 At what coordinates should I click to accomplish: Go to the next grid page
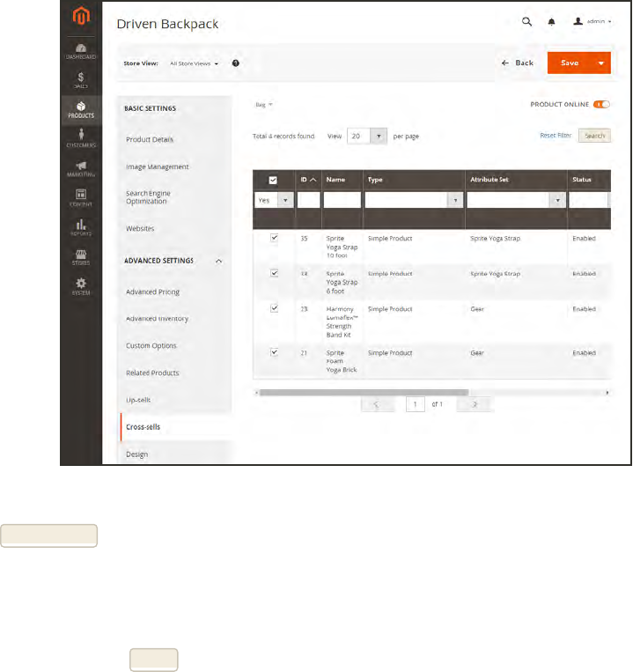[475, 404]
